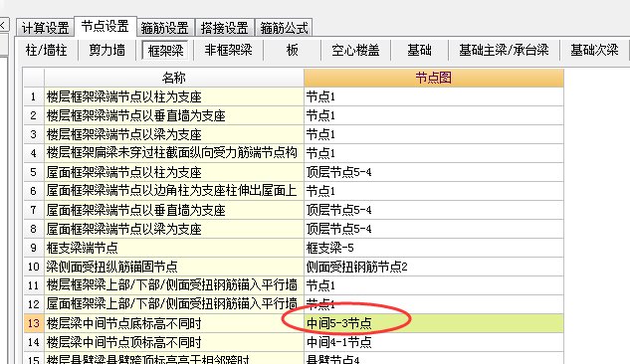Select row 屋面框架梁端节点以柱为支座

(x=174, y=172)
